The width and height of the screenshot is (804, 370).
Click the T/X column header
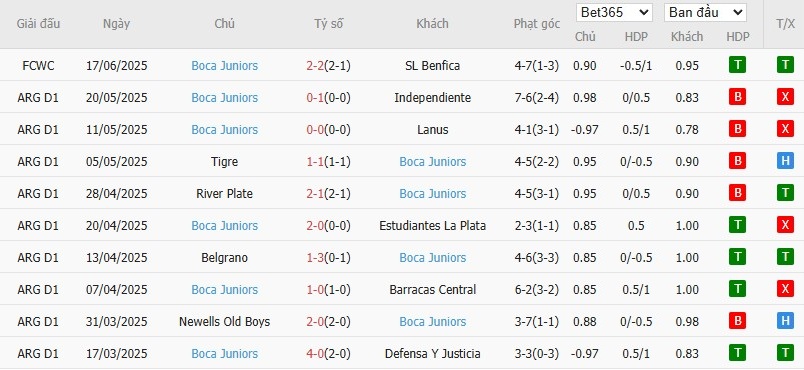pyautogui.click(x=785, y=24)
